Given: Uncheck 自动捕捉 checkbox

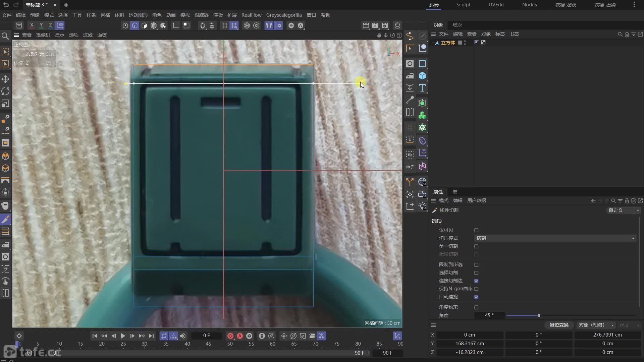Looking at the screenshot, I should click(476, 297).
